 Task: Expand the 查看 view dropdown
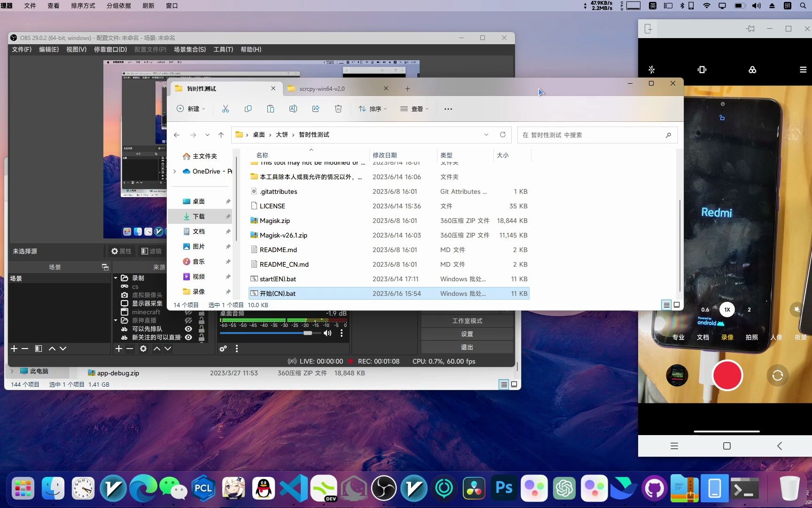click(414, 109)
